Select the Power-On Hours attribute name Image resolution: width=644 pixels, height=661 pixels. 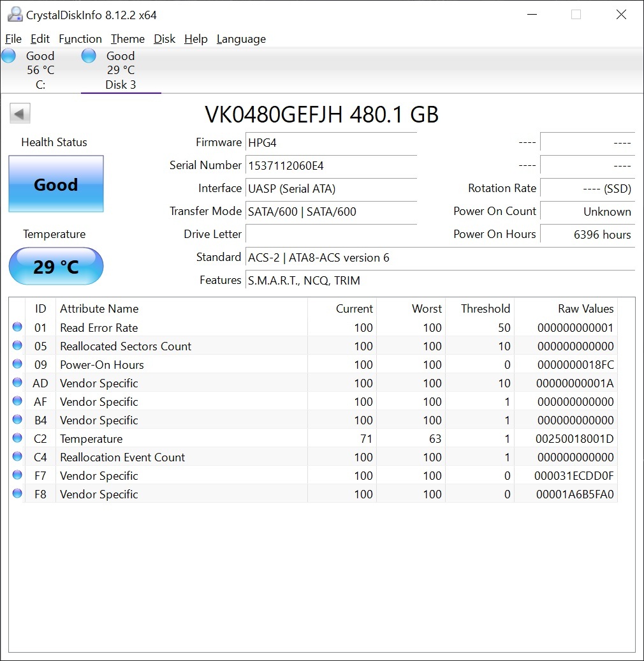[x=102, y=365]
